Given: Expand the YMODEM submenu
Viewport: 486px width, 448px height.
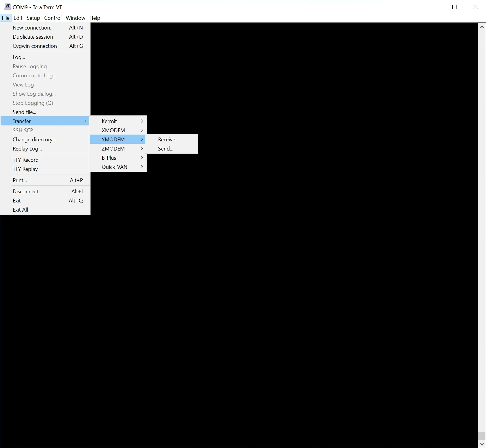Looking at the screenshot, I should (x=118, y=139).
